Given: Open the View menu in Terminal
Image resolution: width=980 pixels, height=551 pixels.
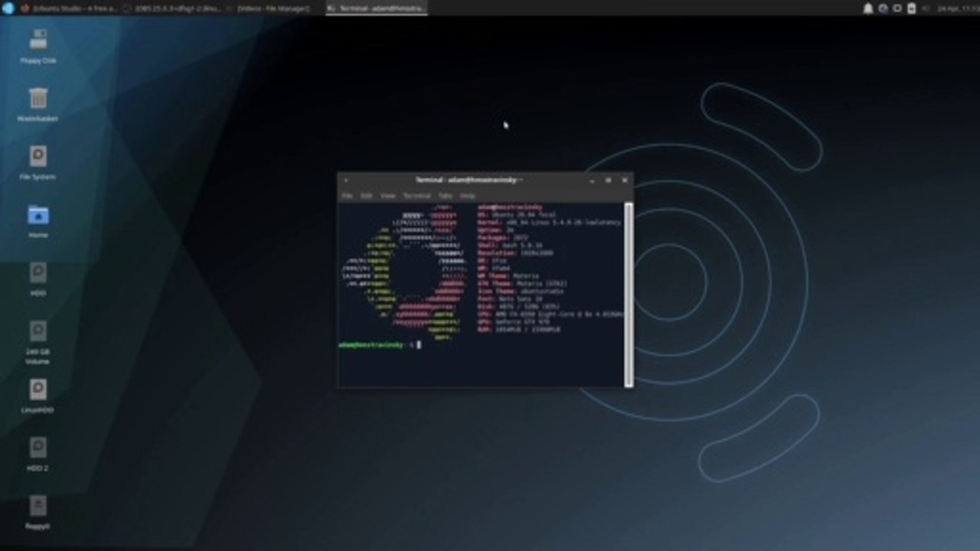Looking at the screenshot, I should click(388, 196).
